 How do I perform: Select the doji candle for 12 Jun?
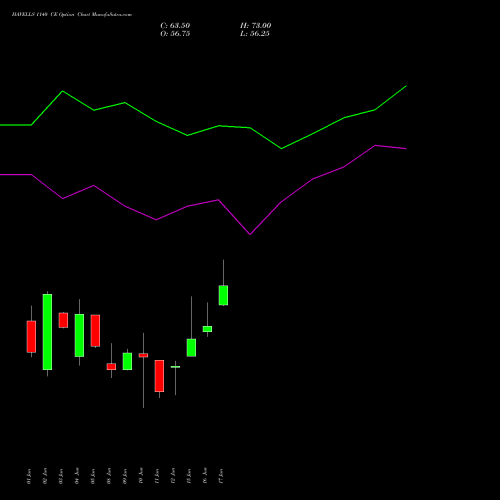coord(175,367)
